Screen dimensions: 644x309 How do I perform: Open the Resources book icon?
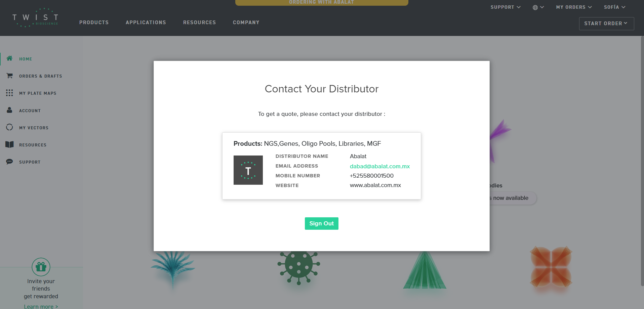9,144
